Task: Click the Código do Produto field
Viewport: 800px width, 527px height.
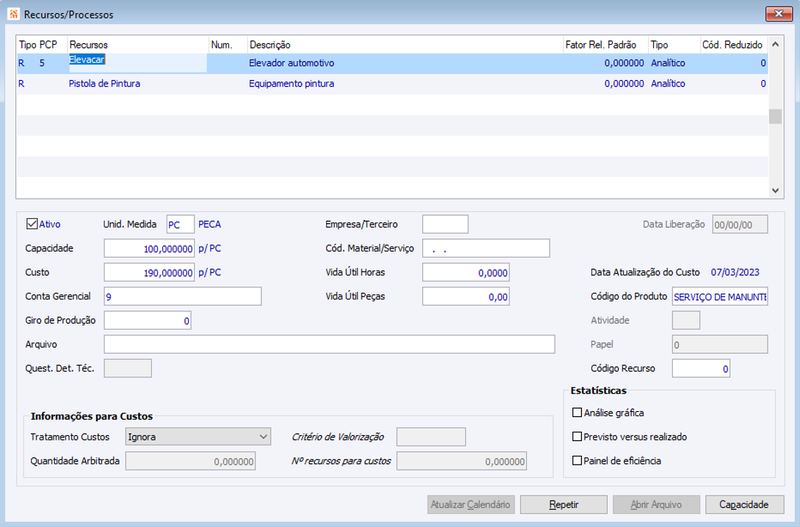Action: tap(720, 296)
